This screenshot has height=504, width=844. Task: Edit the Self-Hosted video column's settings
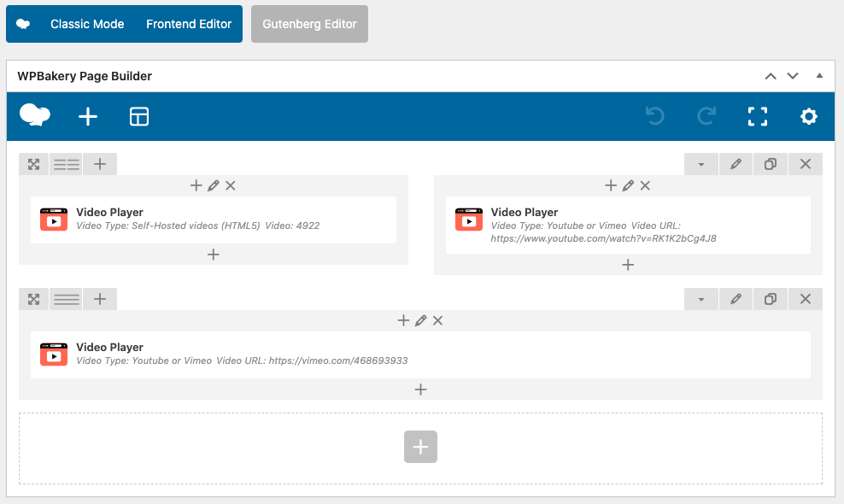tap(214, 185)
